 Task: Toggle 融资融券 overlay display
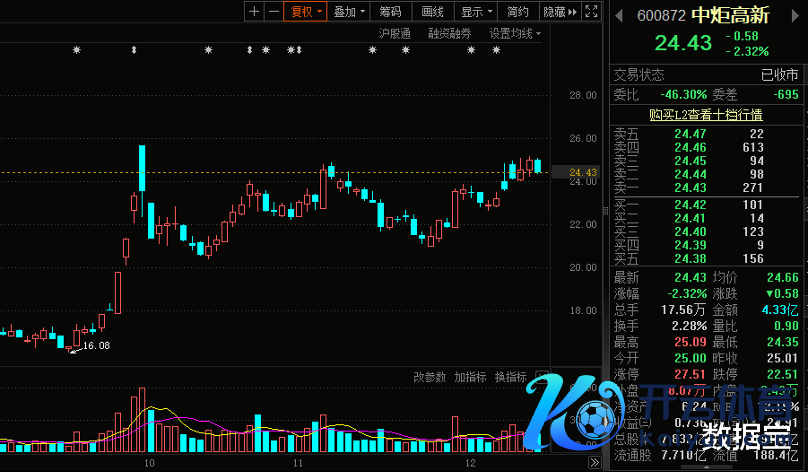pyautogui.click(x=449, y=33)
